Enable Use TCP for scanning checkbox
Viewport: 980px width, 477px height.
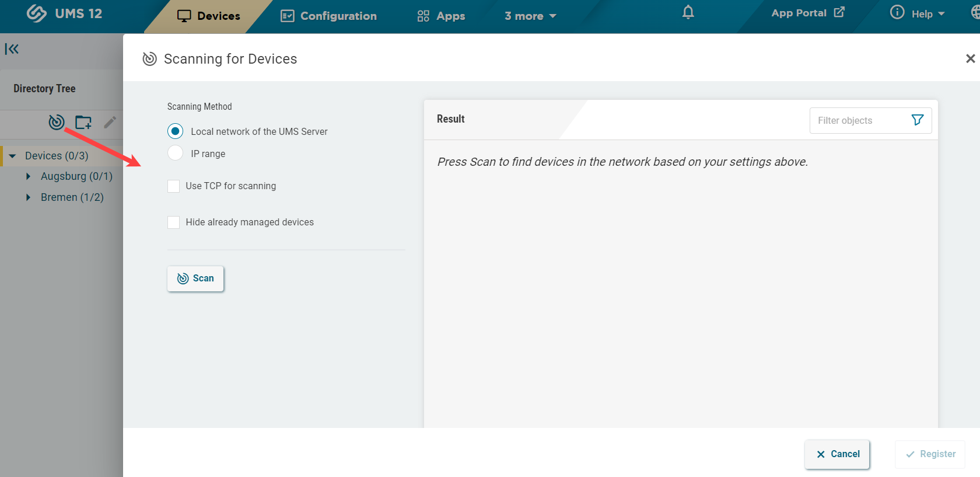pyautogui.click(x=174, y=186)
